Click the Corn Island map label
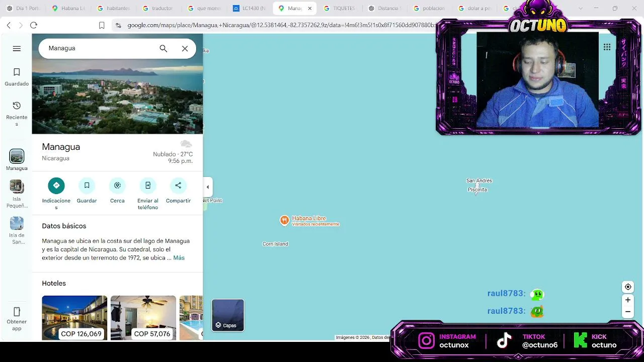The width and height of the screenshot is (644, 362). point(275,244)
